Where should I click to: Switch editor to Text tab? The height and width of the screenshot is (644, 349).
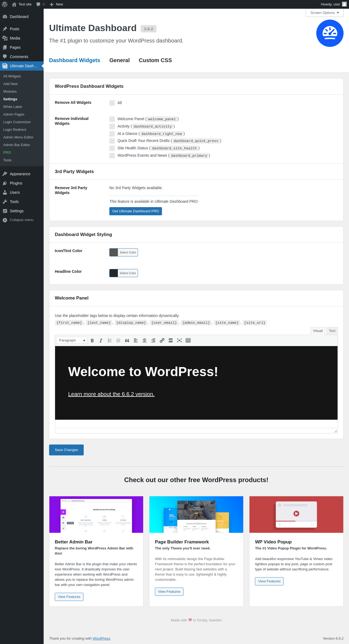tap(332, 331)
